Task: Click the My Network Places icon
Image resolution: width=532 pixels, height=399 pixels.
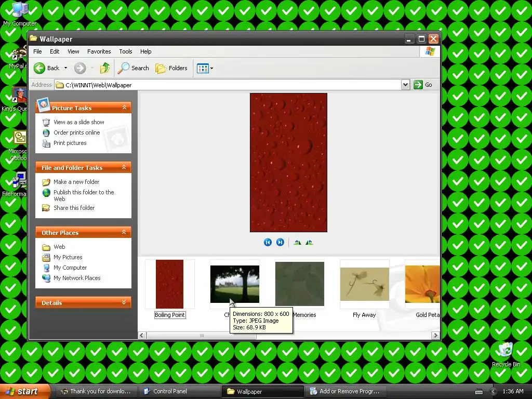Action: coord(46,278)
